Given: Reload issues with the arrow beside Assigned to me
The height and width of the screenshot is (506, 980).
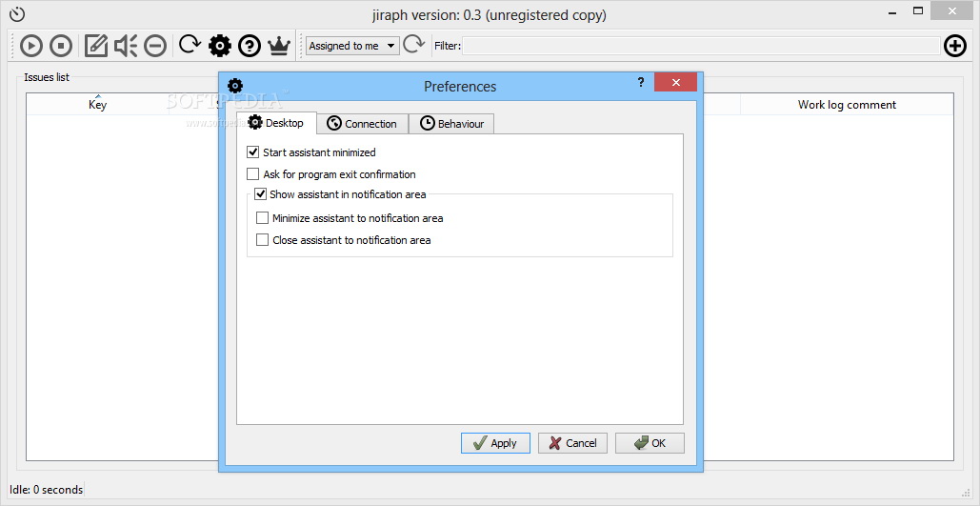Looking at the screenshot, I should click(413, 45).
